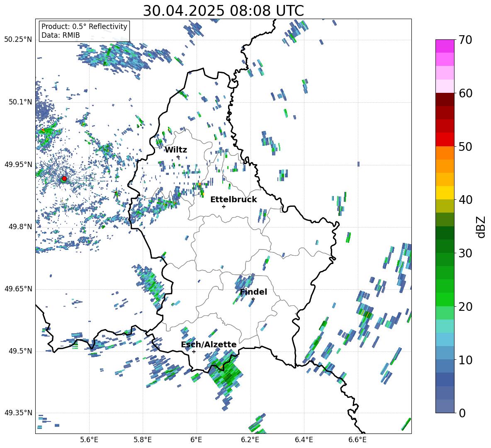Click the colorbar tick value 10
This screenshot has height=448, width=491.
click(465, 360)
